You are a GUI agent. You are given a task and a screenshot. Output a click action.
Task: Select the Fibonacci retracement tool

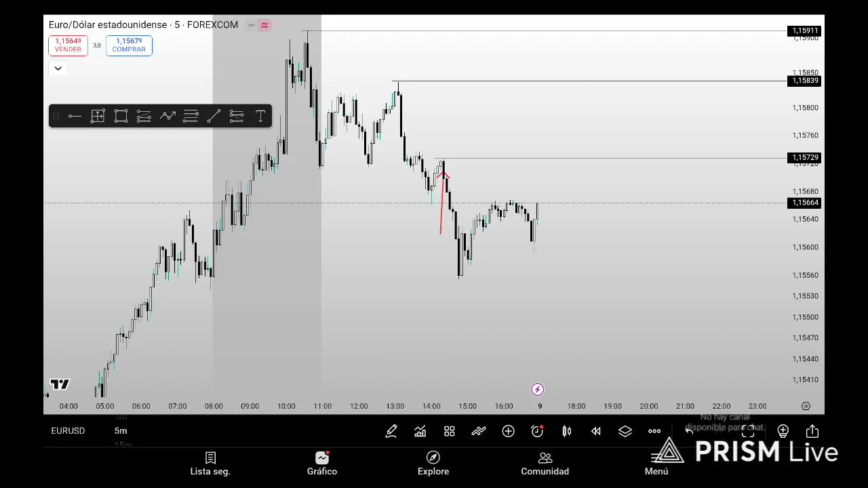point(191,117)
